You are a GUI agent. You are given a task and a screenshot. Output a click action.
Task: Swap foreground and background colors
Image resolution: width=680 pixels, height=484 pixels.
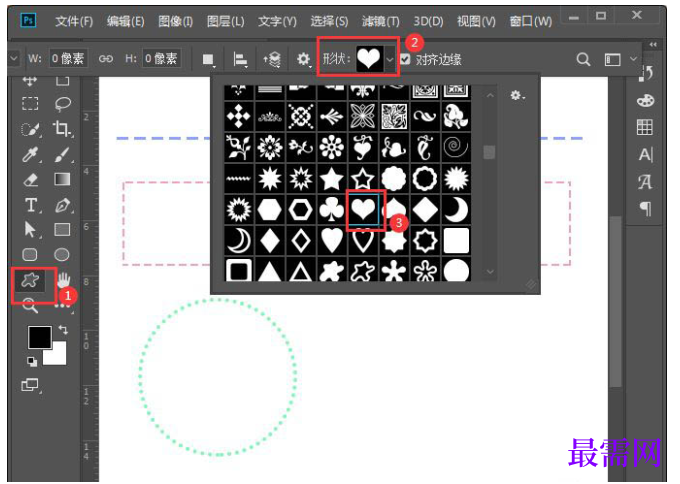[63, 330]
